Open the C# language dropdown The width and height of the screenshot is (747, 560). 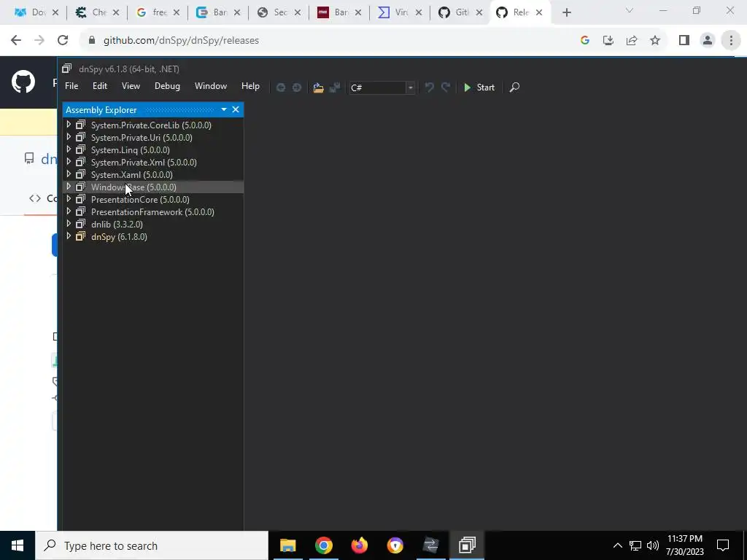click(410, 87)
